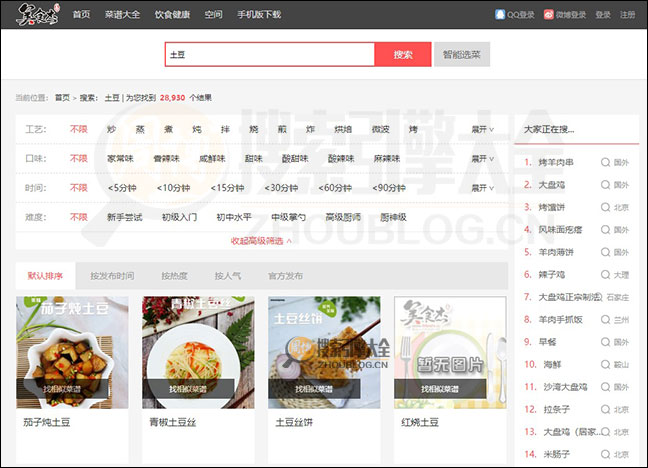Expand the 口味 filter row with 展开
Viewport: 648px width, 468px height.
(x=482, y=158)
